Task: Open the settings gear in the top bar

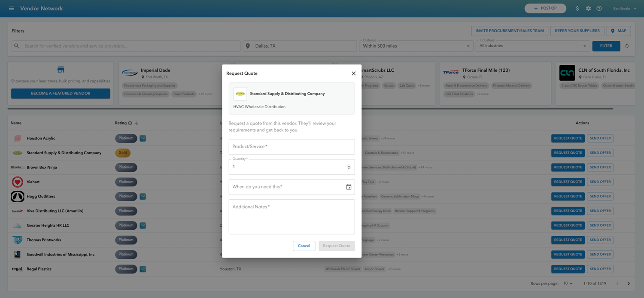Action: pyautogui.click(x=588, y=8)
